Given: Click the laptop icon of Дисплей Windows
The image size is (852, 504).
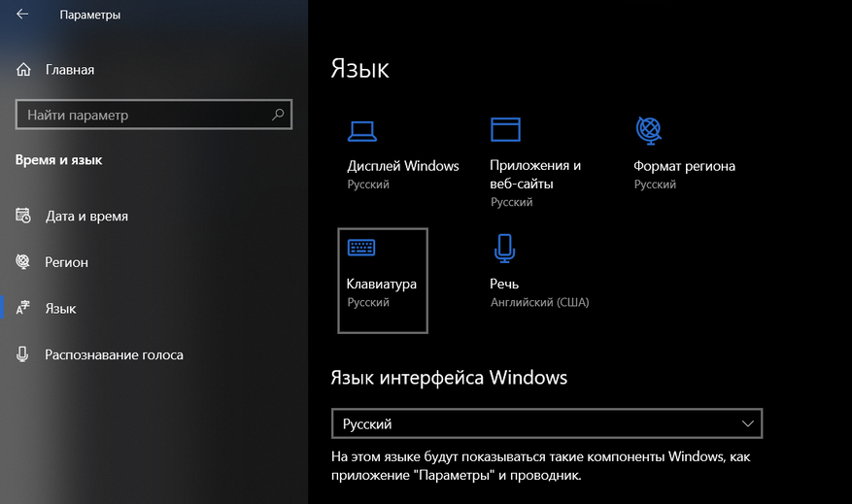Looking at the screenshot, I should [x=362, y=131].
